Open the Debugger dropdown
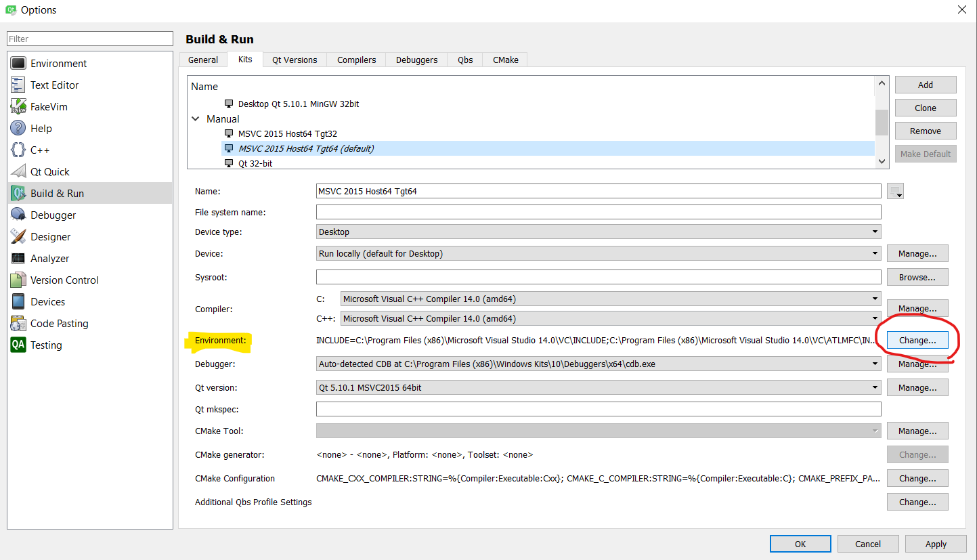 pos(599,364)
